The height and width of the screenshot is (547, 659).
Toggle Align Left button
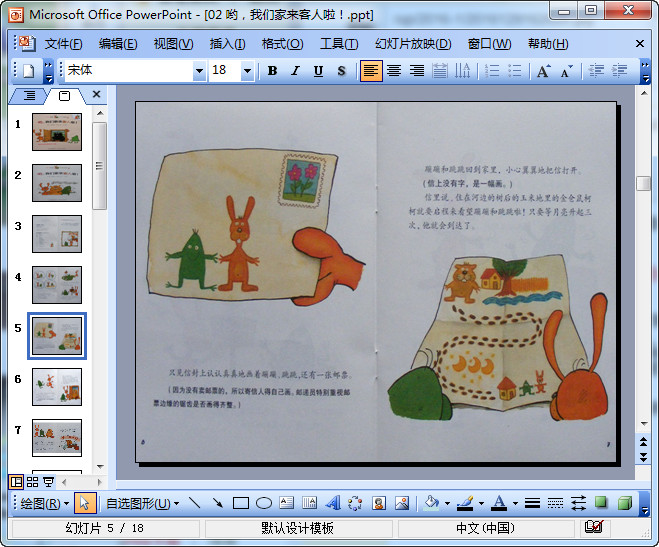pos(371,71)
